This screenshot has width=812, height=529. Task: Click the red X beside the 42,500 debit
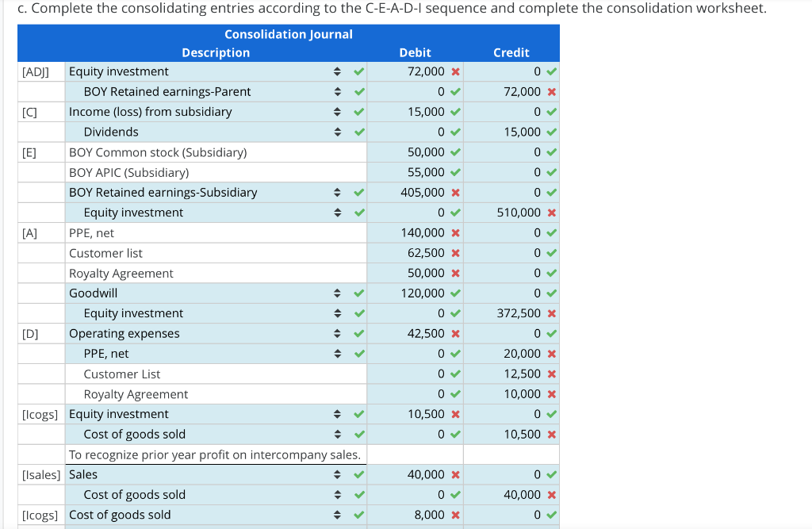tap(456, 334)
